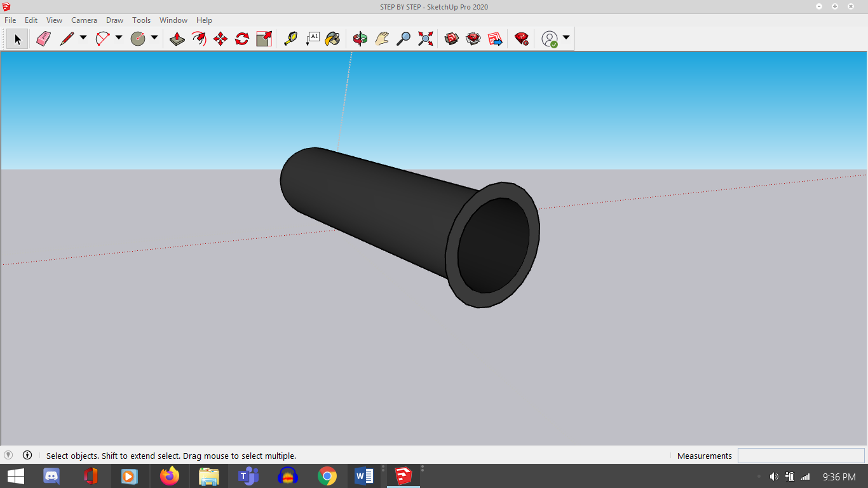The width and height of the screenshot is (868, 488).
Task: Open the Extension Warehouse
Action: (473, 39)
